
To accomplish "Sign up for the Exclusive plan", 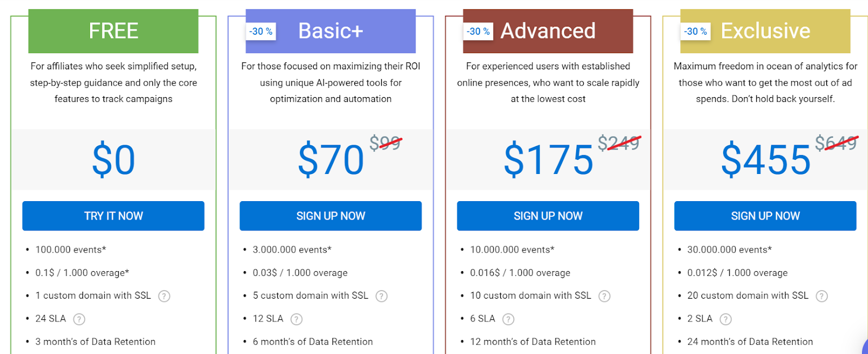I will tap(765, 216).
